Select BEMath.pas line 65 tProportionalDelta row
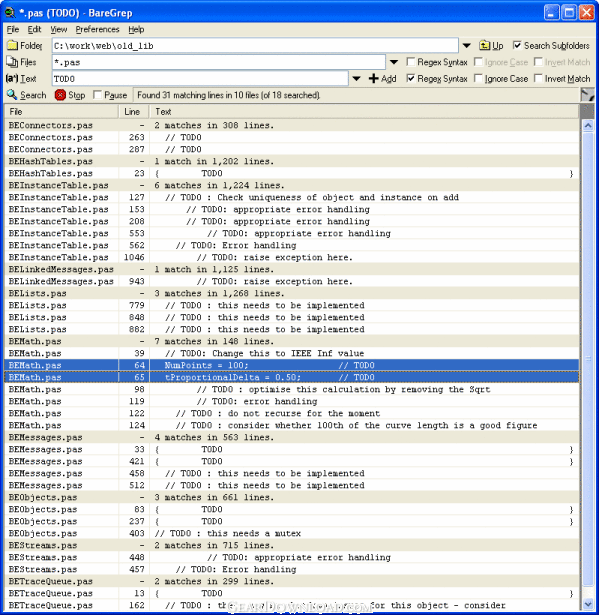 coord(291,377)
